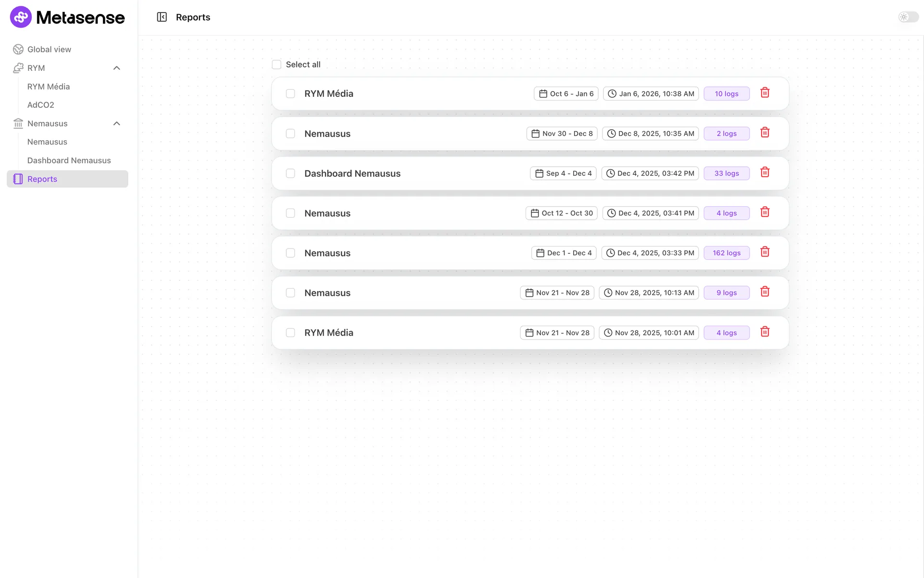Collapse the Nemausus sidebar group chevron
The image size is (924, 578).
coord(116,124)
